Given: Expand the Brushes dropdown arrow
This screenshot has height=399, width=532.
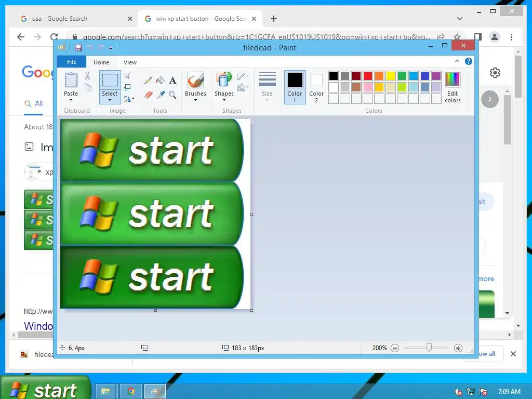Looking at the screenshot, I should pyautogui.click(x=196, y=100).
